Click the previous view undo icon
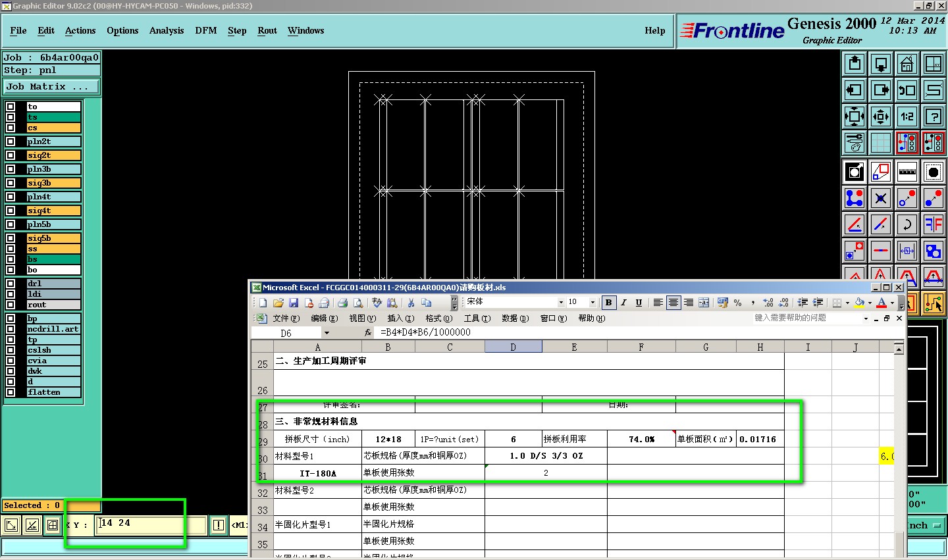Screen dimensions: 948x560 pyautogui.click(x=907, y=90)
